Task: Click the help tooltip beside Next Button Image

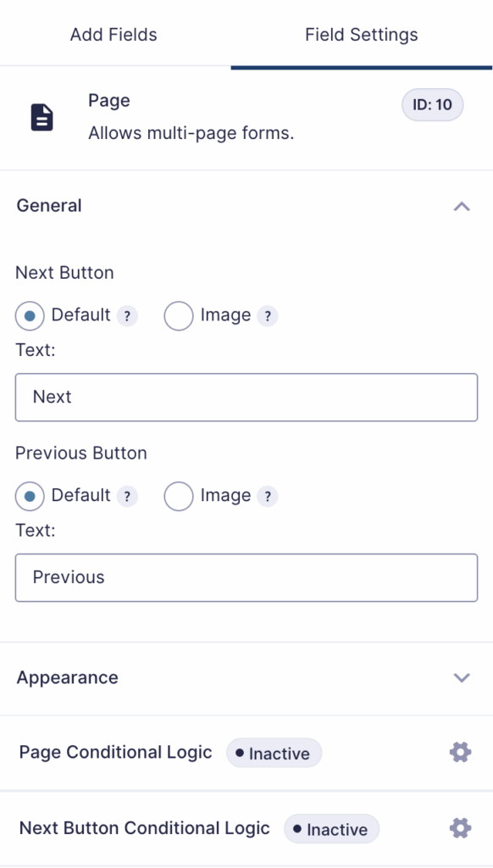Action: 269,315
